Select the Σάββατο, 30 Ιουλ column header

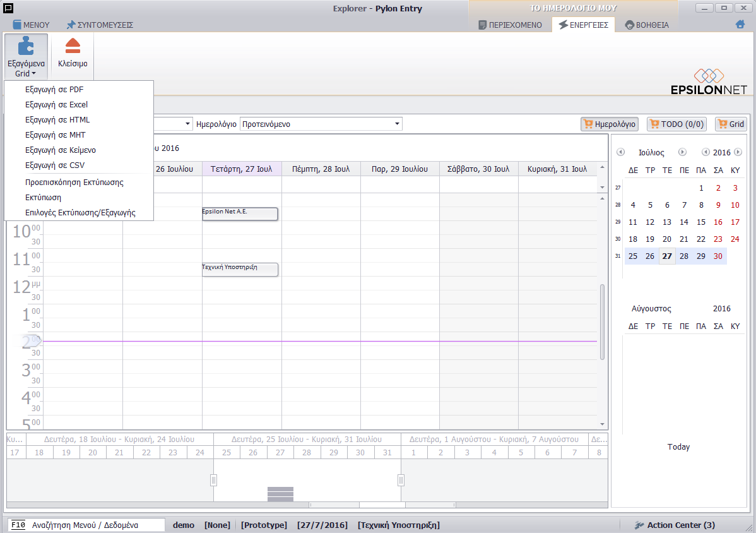coord(478,169)
